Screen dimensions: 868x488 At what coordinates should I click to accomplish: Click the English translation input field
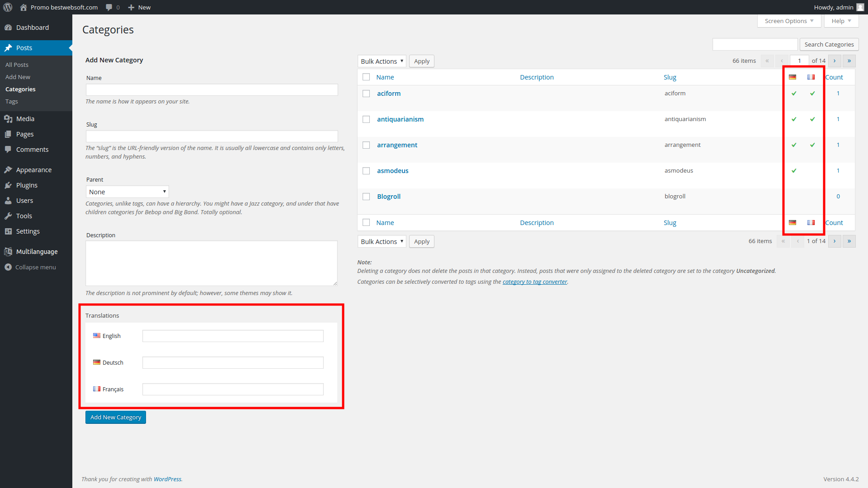coord(233,336)
